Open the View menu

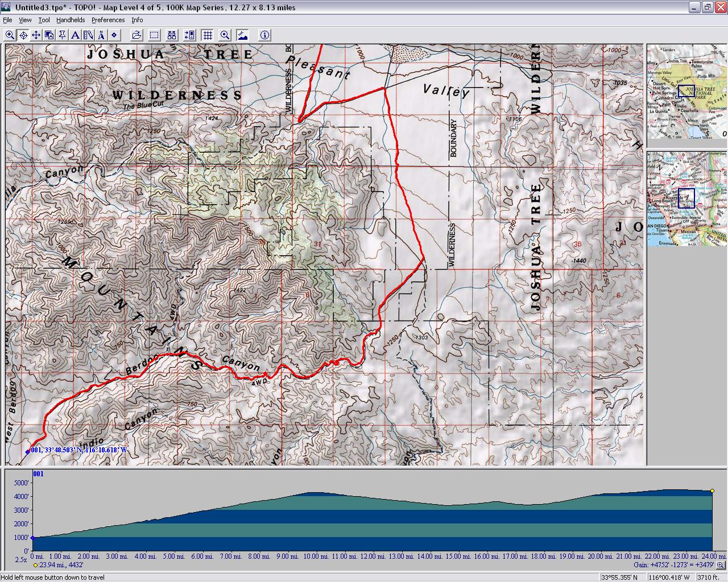tap(25, 20)
